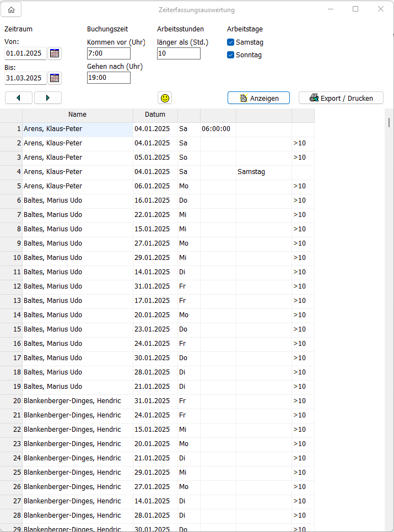The height and width of the screenshot is (532, 394).
Task: Open the calendar picker for Bis date
Action: [55, 78]
